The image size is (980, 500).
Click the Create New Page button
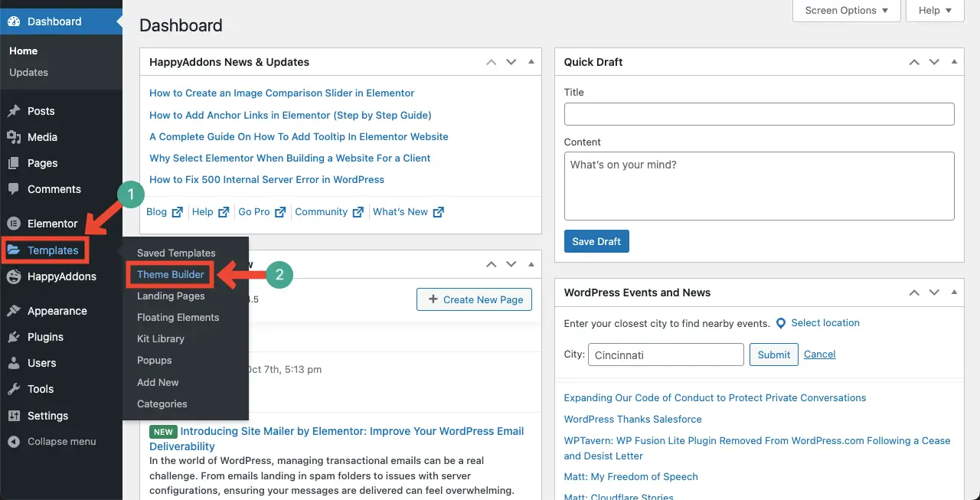[x=475, y=299]
